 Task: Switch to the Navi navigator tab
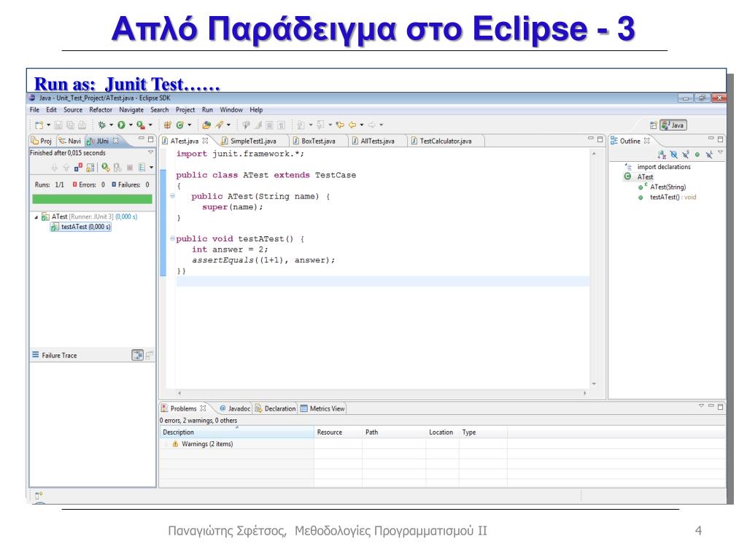pos(70,141)
